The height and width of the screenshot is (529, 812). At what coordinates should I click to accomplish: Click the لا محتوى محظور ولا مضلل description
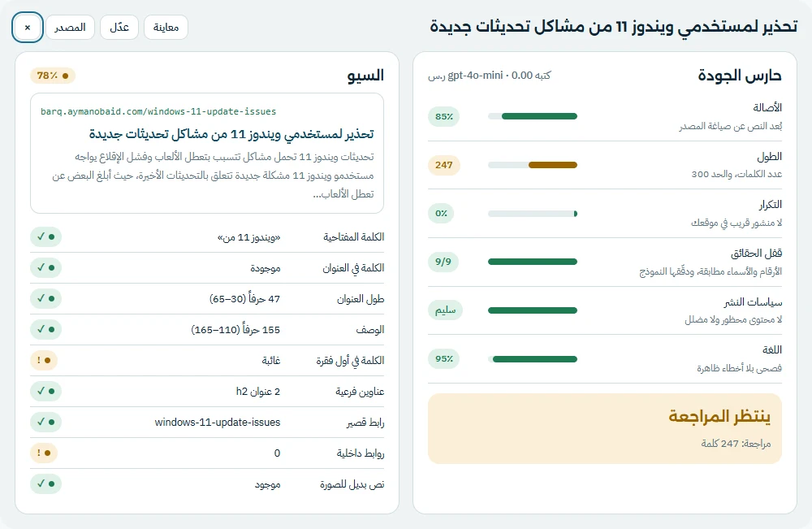[733, 319]
